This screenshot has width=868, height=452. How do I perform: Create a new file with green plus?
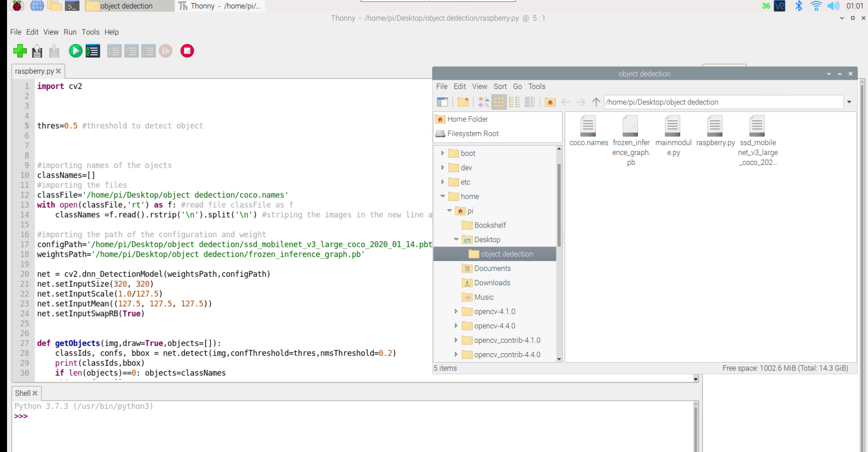[x=20, y=51]
